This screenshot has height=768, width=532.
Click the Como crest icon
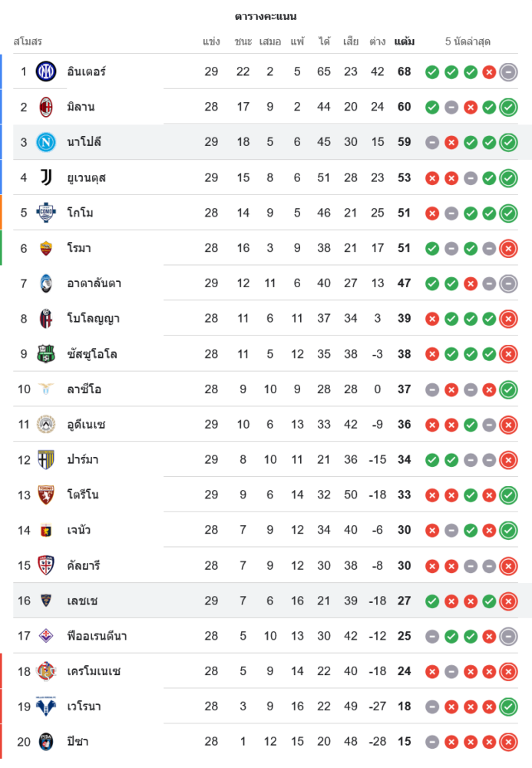click(x=46, y=213)
